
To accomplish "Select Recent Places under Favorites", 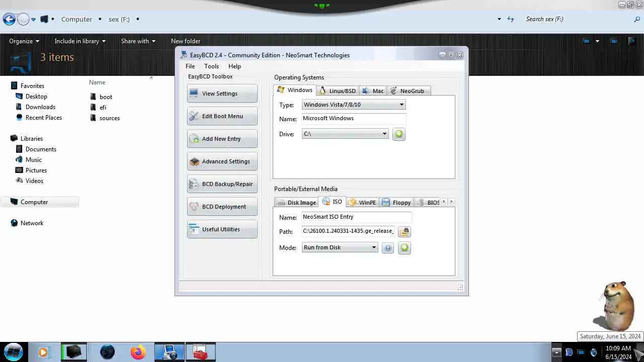I will tap(44, 118).
